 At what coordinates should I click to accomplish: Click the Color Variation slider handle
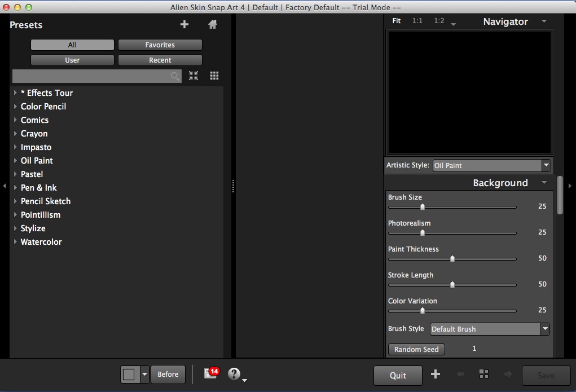tap(423, 311)
